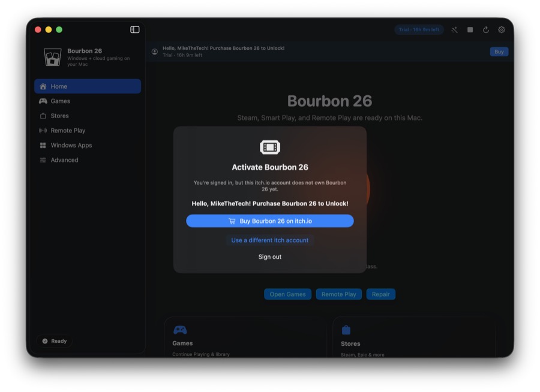Go to Games in the sidebar
The height and width of the screenshot is (392, 540).
point(88,101)
